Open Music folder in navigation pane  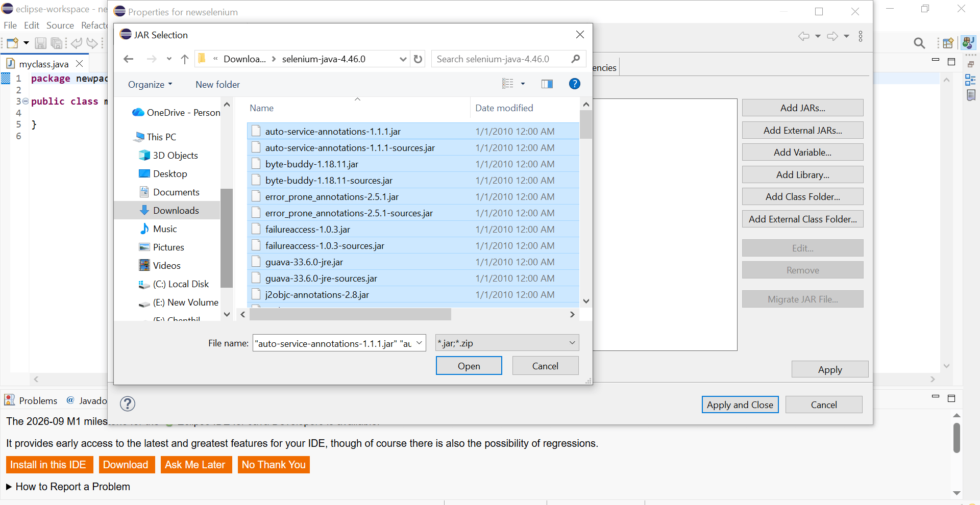(158, 229)
